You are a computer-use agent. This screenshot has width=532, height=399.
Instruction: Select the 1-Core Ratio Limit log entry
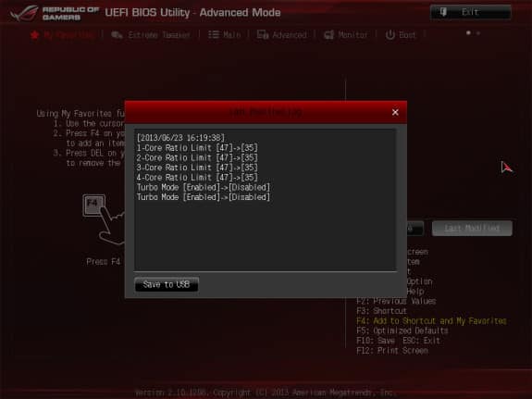[x=197, y=148]
